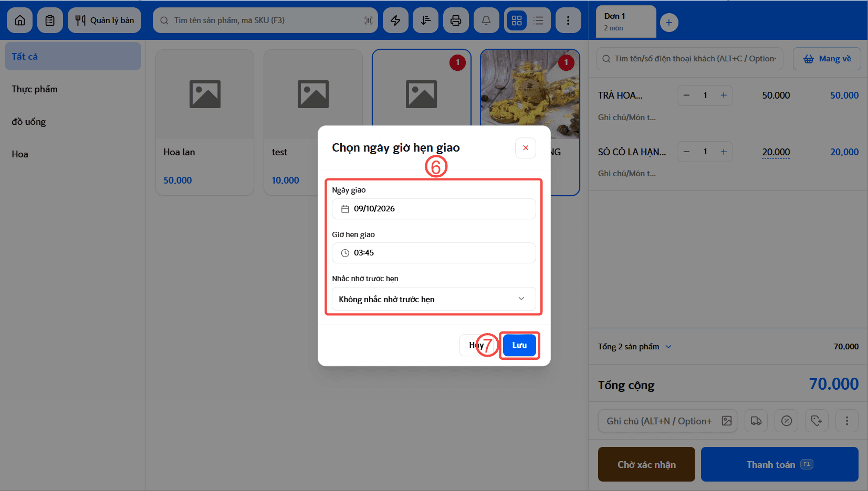Select the Tất cả category

pyautogui.click(x=73, y=56)
